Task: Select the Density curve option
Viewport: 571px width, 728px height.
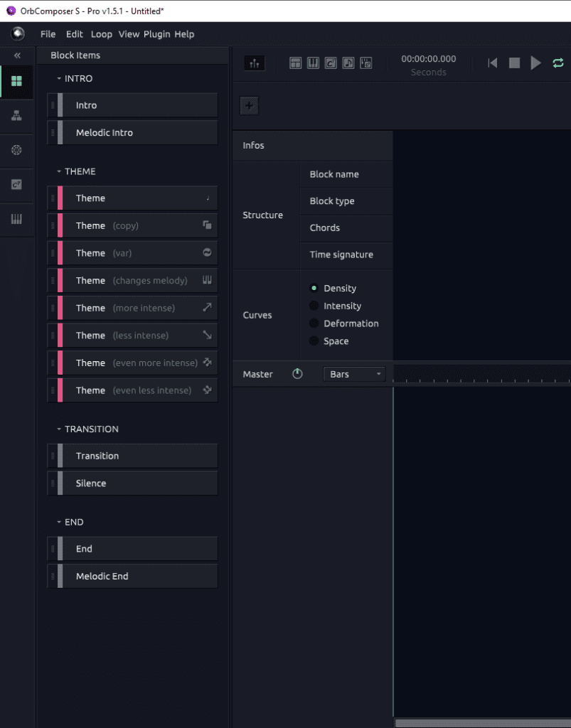Action: (x=335, y=288)
